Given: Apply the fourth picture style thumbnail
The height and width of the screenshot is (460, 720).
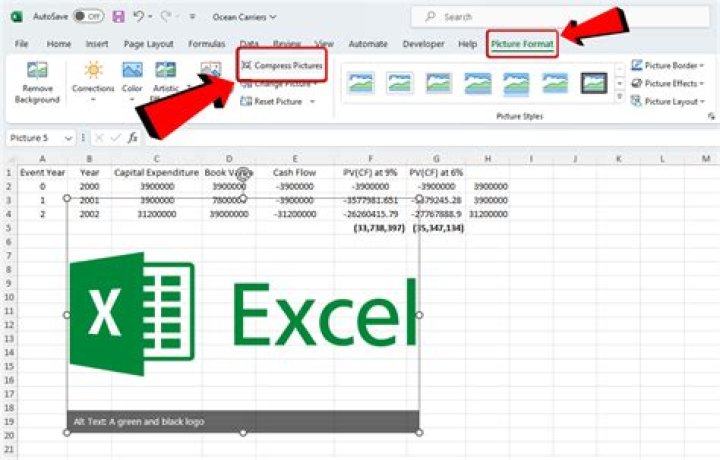Looking at the screenshot, I should (x=478, y=83).
